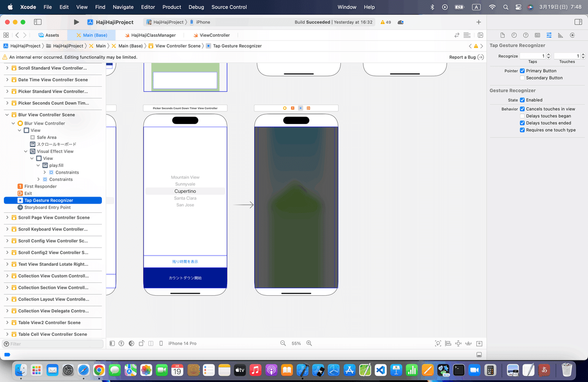Expand the Date Time View Controller Scene
The width and height of the screenshot is (588, 382).
[x=7, y=80]
